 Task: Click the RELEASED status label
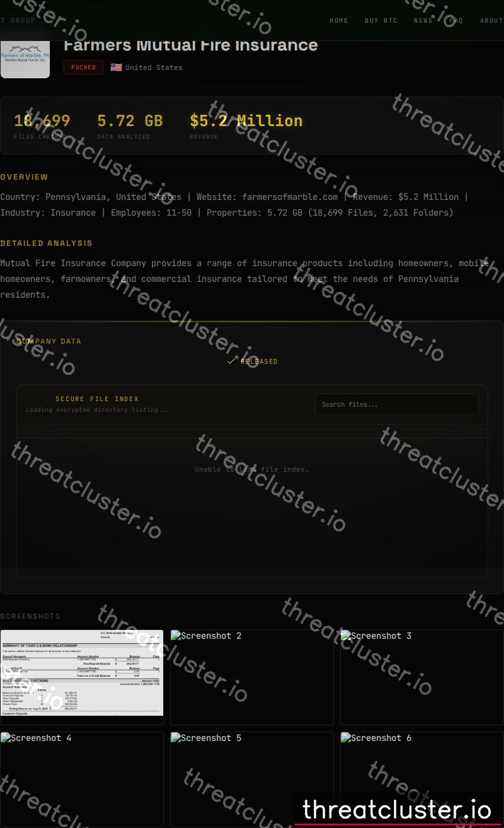click(x=259, y=361)
